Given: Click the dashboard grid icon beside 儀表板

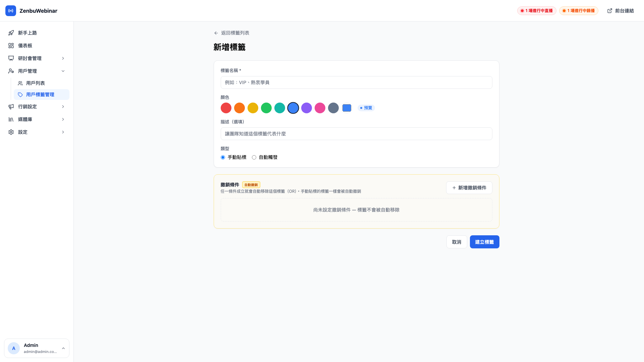Looking at the screenshot, I should 11,46.
